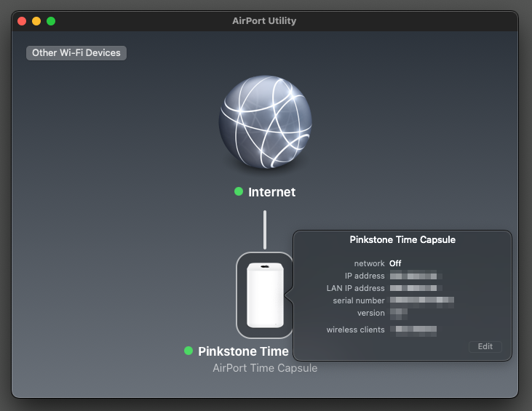532x411 pixels.
Task: Click the blurred LAN IP address value
Action: point(416,288)
